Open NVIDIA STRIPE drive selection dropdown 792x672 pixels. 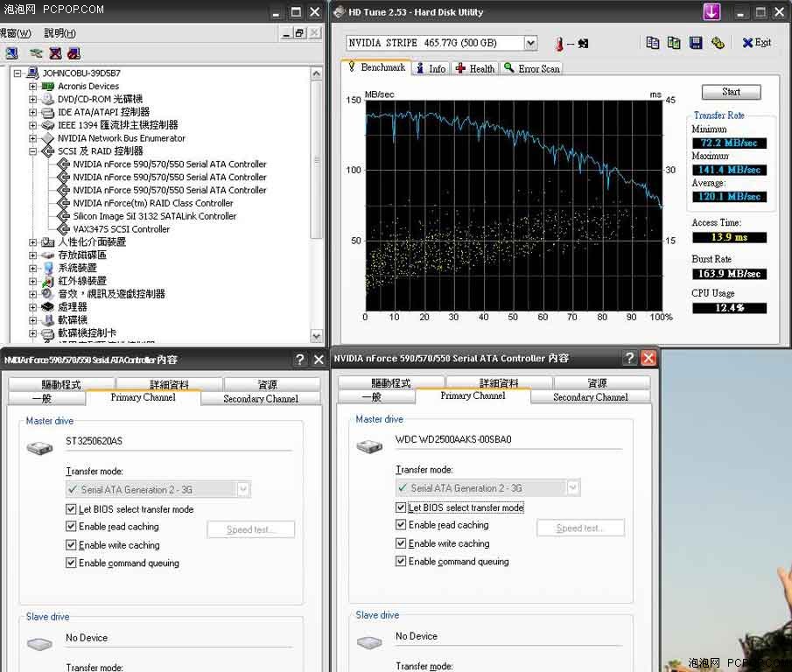tap(530, 43)
